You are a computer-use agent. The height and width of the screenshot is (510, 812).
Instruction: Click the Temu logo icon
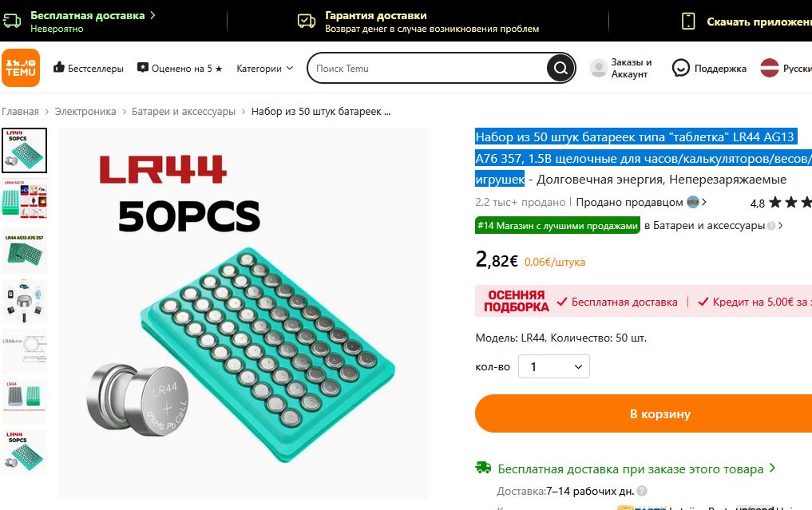21,68
